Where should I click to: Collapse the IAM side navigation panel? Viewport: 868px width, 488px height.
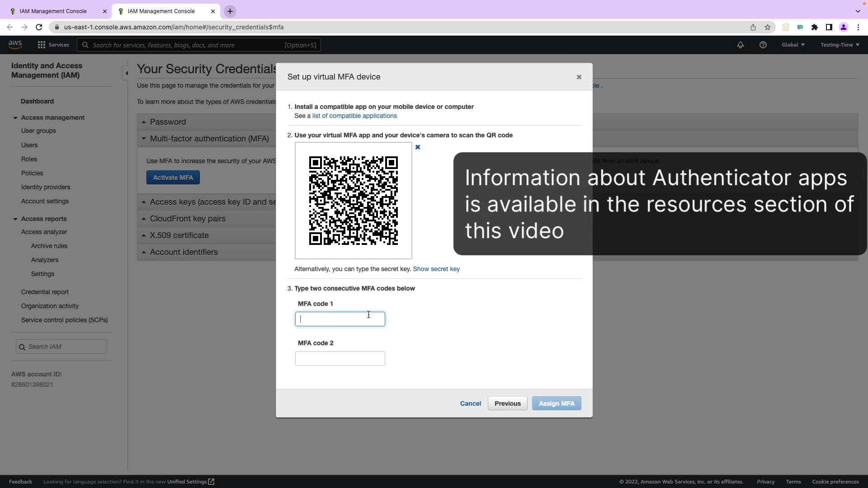click(127, 73)
